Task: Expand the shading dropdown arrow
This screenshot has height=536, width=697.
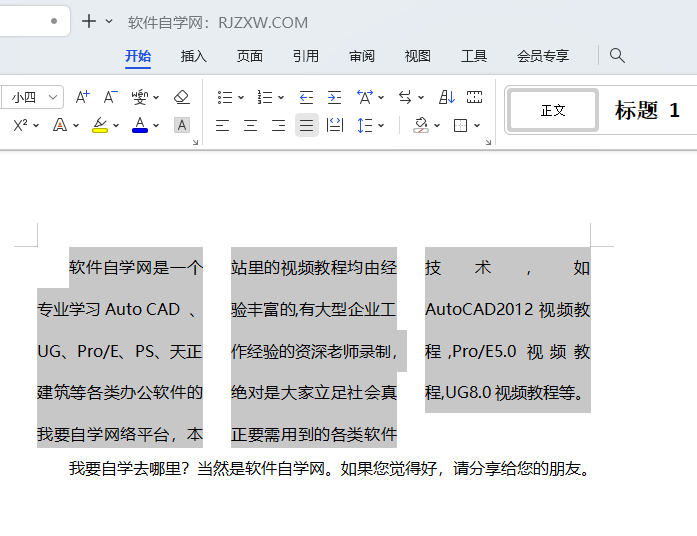Action: pyautogui.click(x=437, y=126)
